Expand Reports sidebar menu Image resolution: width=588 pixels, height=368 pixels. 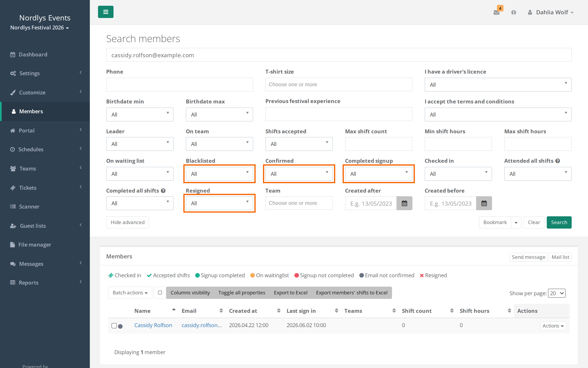pos(45,282)
